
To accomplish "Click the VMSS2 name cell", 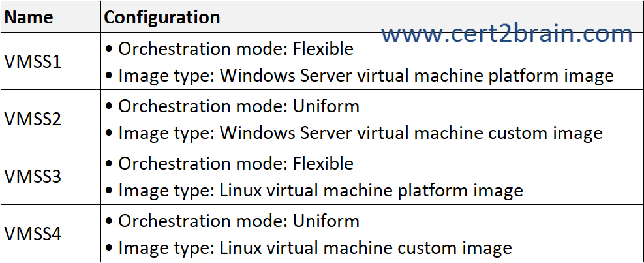I will 33,119.
